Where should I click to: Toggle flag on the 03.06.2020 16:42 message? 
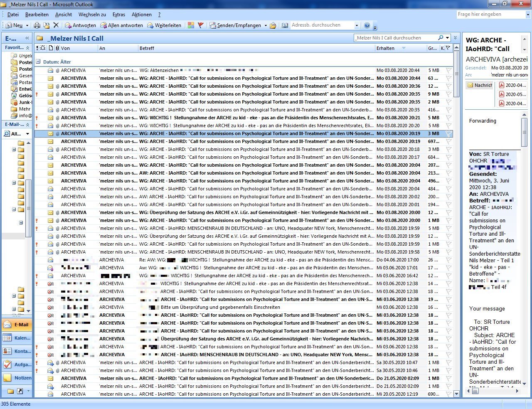point(448,276)
